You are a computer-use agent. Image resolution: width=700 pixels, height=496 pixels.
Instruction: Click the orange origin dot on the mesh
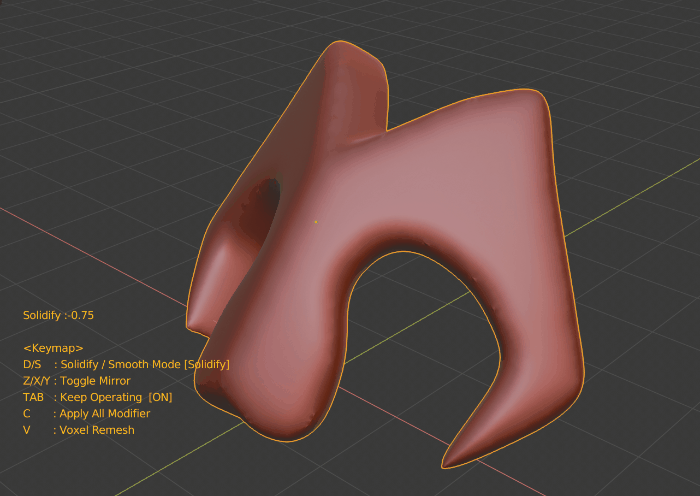316,222
